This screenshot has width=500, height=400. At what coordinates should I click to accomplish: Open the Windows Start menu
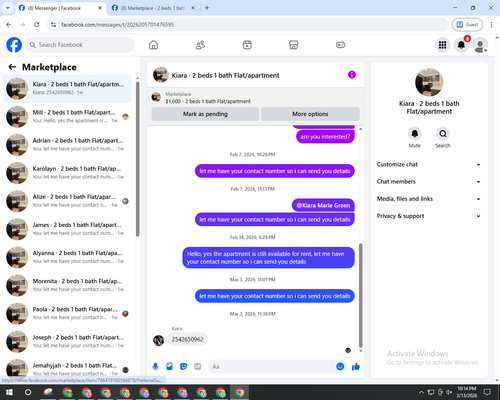(9, 392)
